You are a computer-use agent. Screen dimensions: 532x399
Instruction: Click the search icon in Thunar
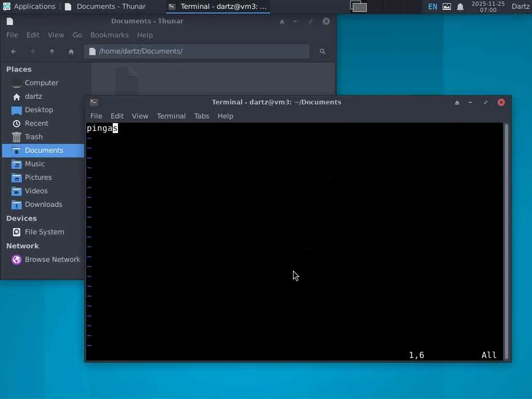point(322,51)
